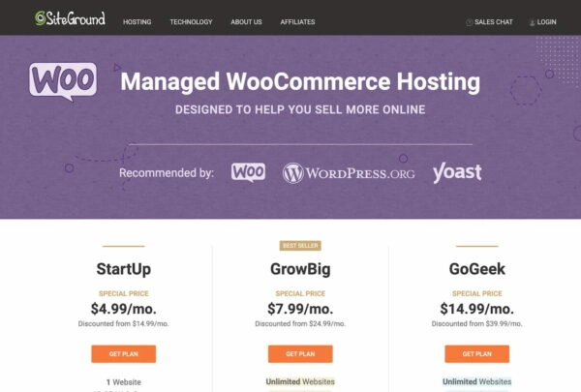
Task: Click the WooCommerce recommended-by logo
Action: tap(248, 173)
